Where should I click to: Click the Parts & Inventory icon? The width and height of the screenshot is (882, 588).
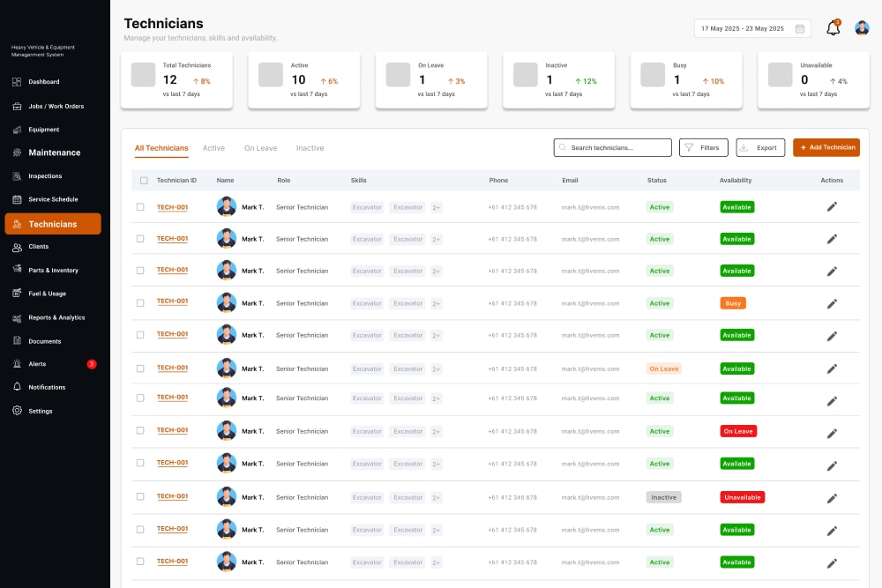(17, 269)
